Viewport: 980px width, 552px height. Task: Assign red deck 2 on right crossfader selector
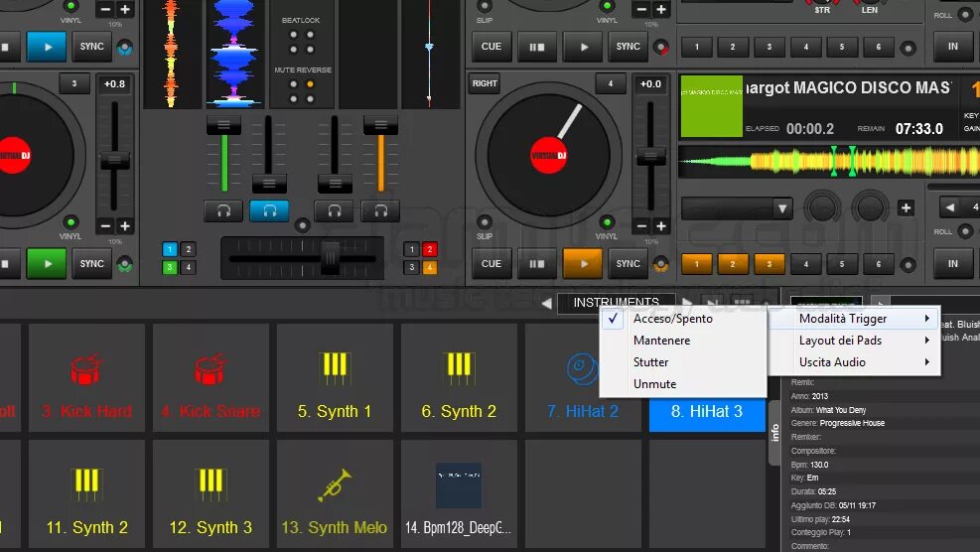[429, 249]
